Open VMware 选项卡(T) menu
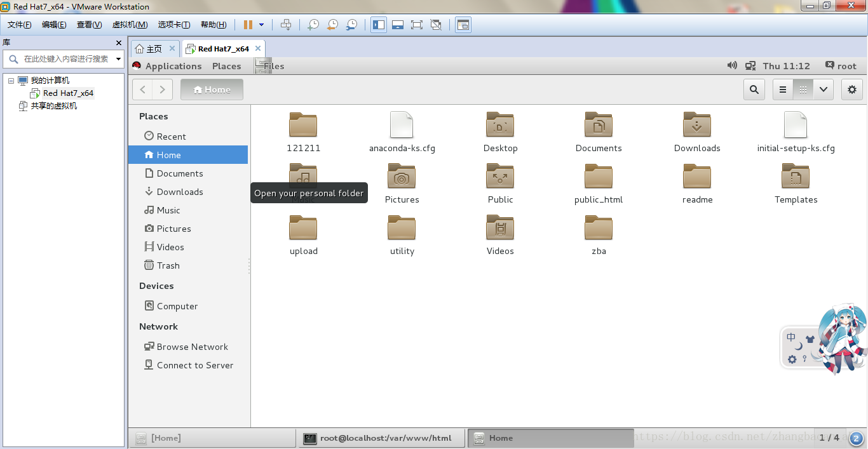The width and height of the screenshot is (868, 449). click(x=174, y=25)
